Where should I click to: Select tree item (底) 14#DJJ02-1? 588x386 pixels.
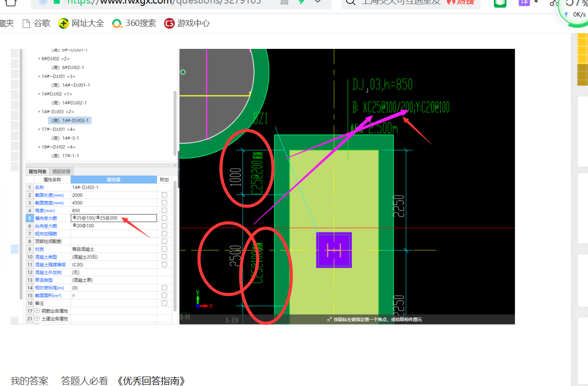click(70, 103)
